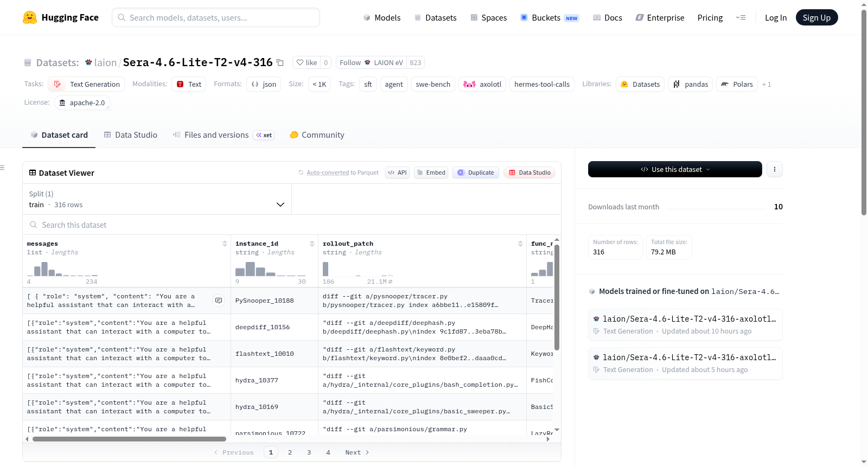Open Buckets in the top navigation
Screen dimensions: 868x467
(550, 17)
